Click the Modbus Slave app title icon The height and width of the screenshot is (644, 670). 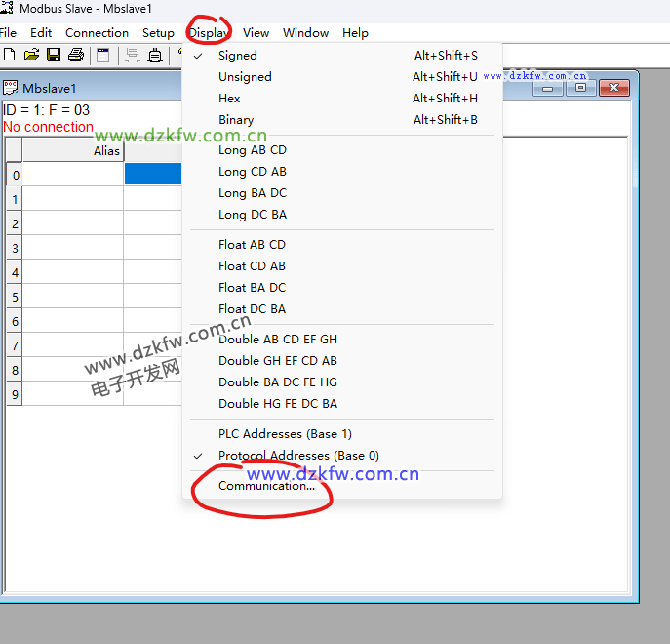click(x=7, y=7)
